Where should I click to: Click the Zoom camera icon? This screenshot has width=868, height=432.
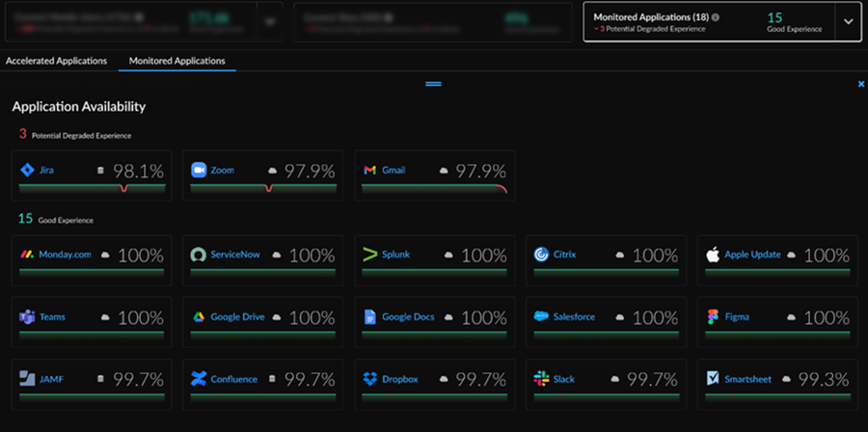(x=199, y=171)
